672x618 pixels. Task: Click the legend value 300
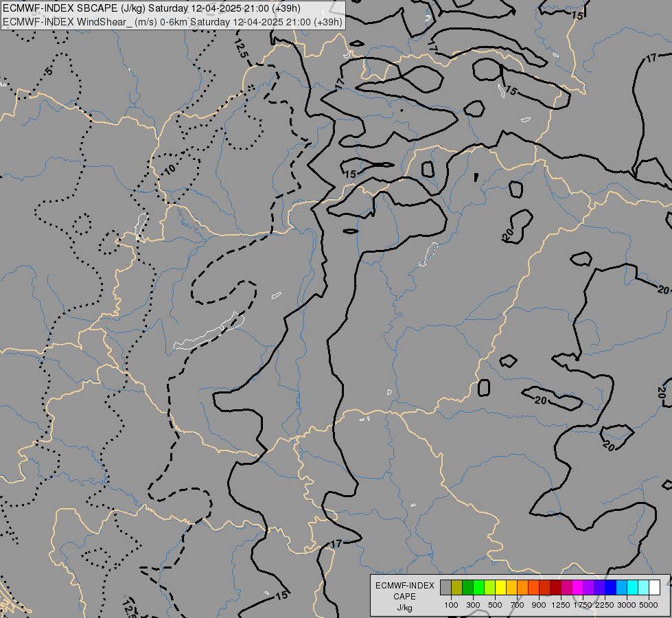[473, 605]
